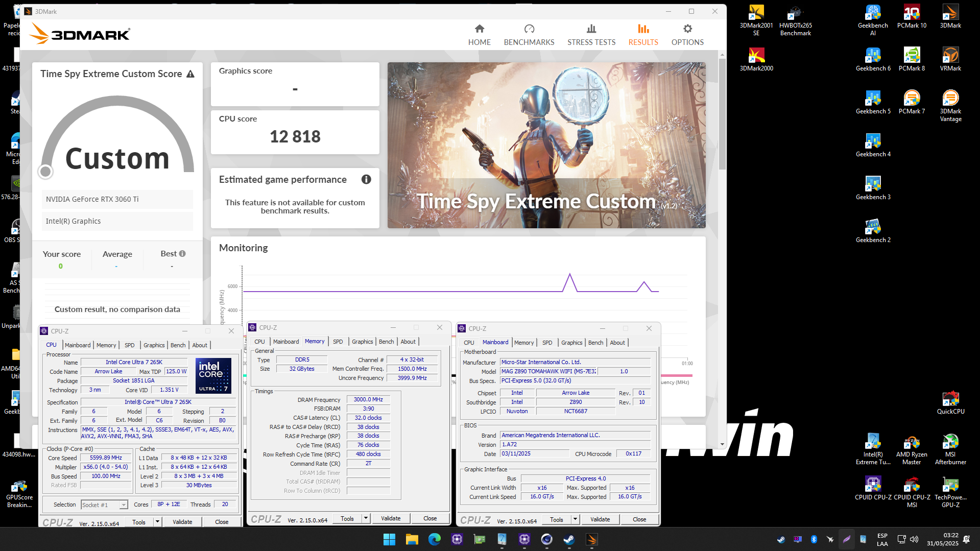Expand Tools dropdown arrow in left CPU-Z

[x=157, y=522]
